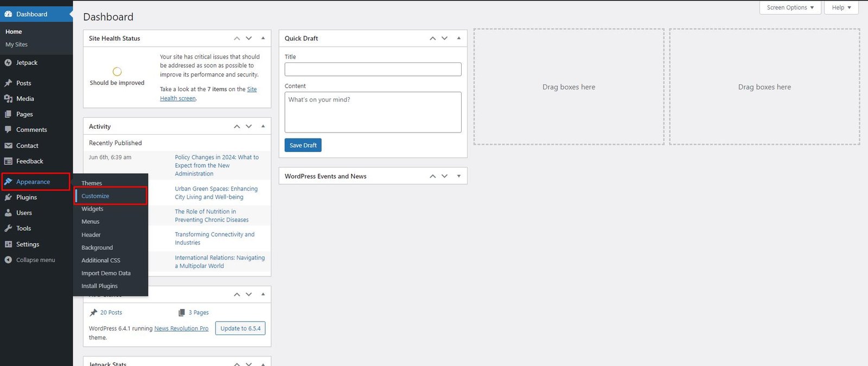Open My Sites in Dashboard submenu
The width and height of the screenshot is (868, 366).
click(x=16, y=45)
